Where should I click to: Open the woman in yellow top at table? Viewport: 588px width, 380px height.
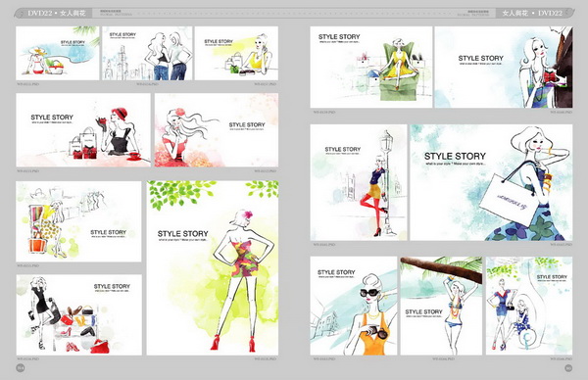point(236,53)
